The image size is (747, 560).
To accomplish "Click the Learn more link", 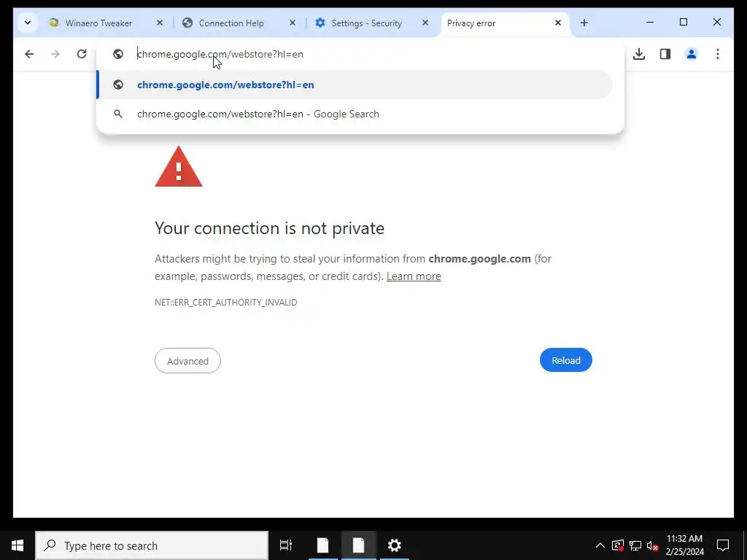I will coord(414,276).
